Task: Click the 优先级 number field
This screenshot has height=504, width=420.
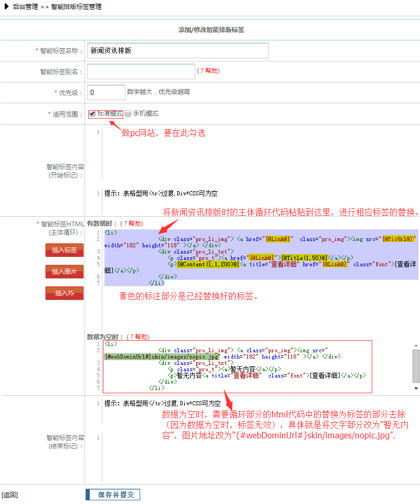Action: point(106,92)
